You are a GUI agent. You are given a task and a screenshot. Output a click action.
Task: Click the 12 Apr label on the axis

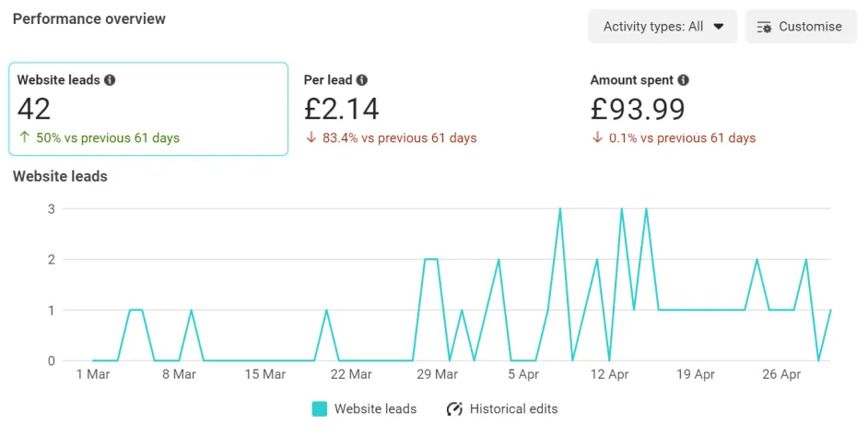coord(609,374)
